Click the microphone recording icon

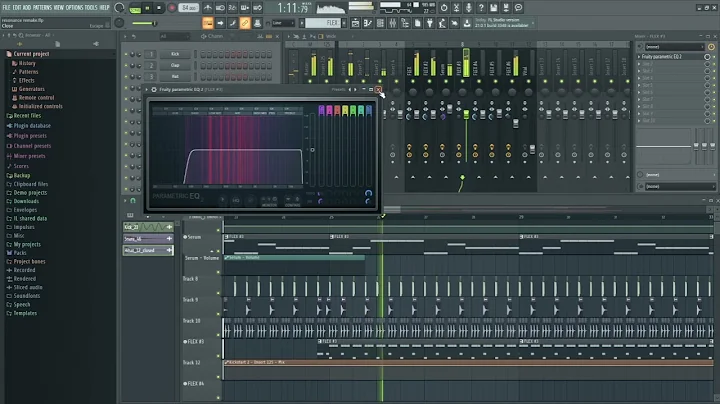point(468,8)
